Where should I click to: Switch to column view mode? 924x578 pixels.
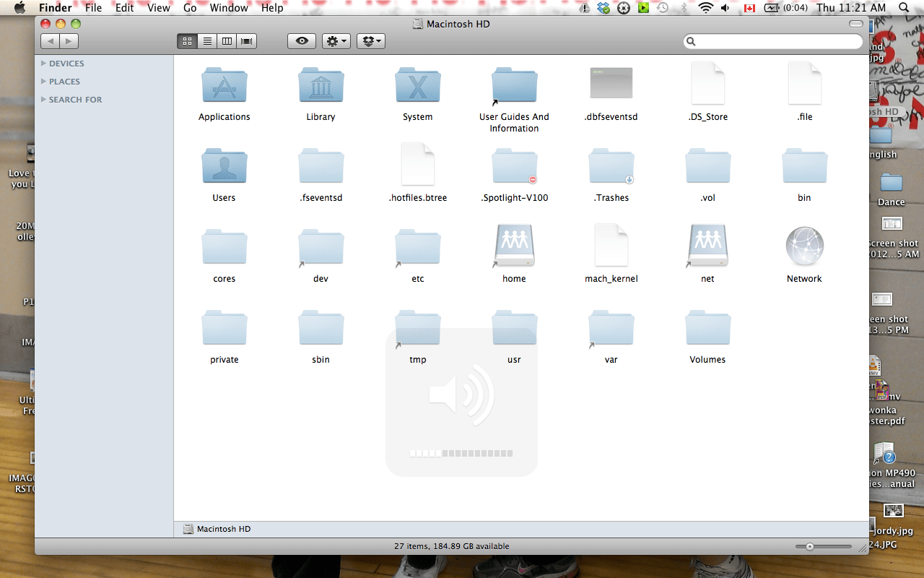pos(226,41)
